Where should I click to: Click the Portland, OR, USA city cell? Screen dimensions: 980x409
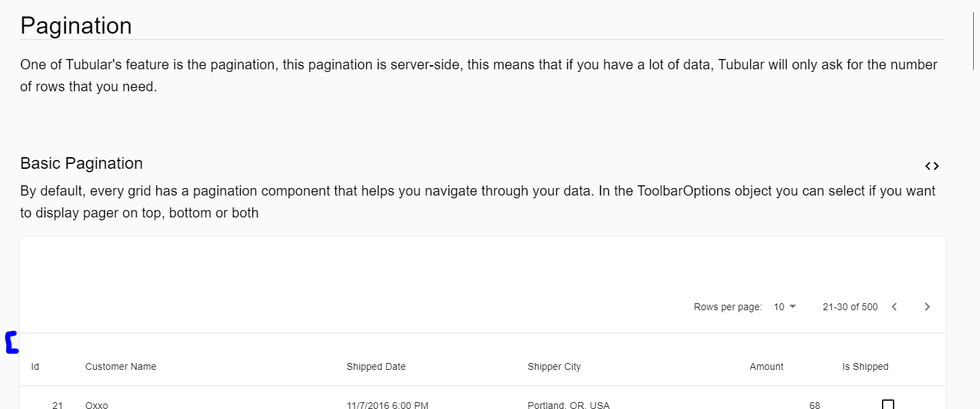[x=569, y=406]
